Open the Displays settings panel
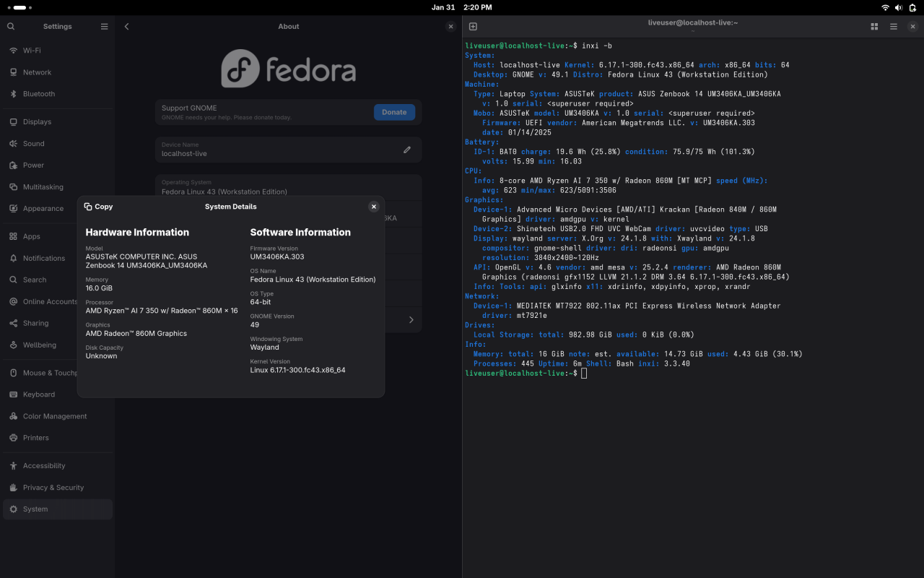The image size is (924, 578). click(37, 122)
